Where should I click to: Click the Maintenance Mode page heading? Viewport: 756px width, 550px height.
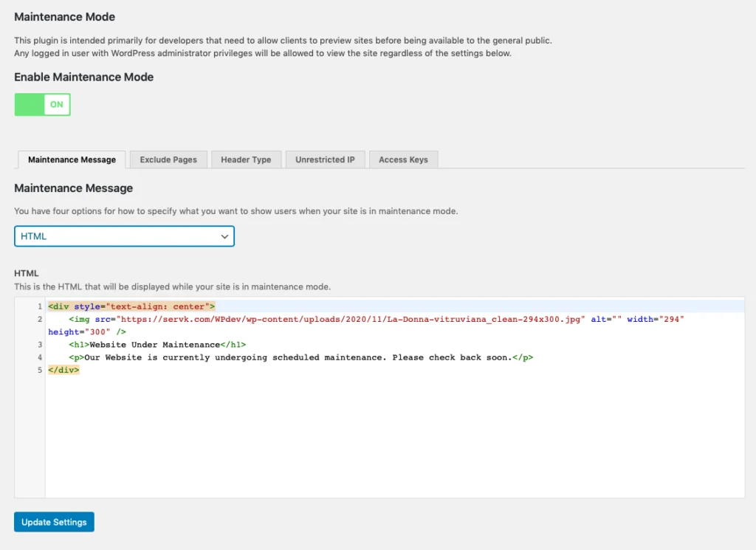[65, 17]
